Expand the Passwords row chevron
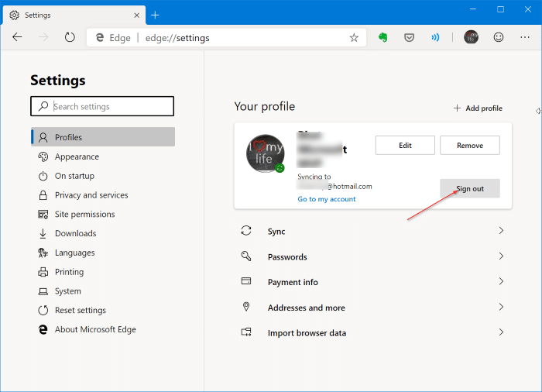Screen dimensions: 542x392 501,256
